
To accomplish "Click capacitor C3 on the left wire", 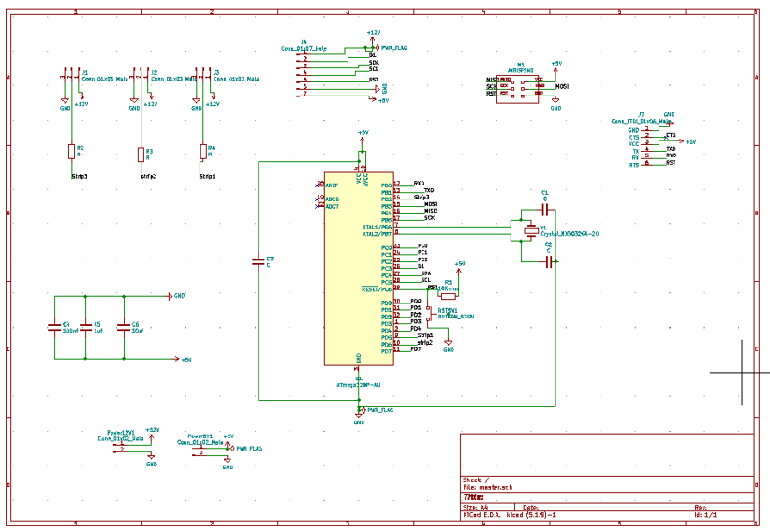I will [x=259, y=262].
